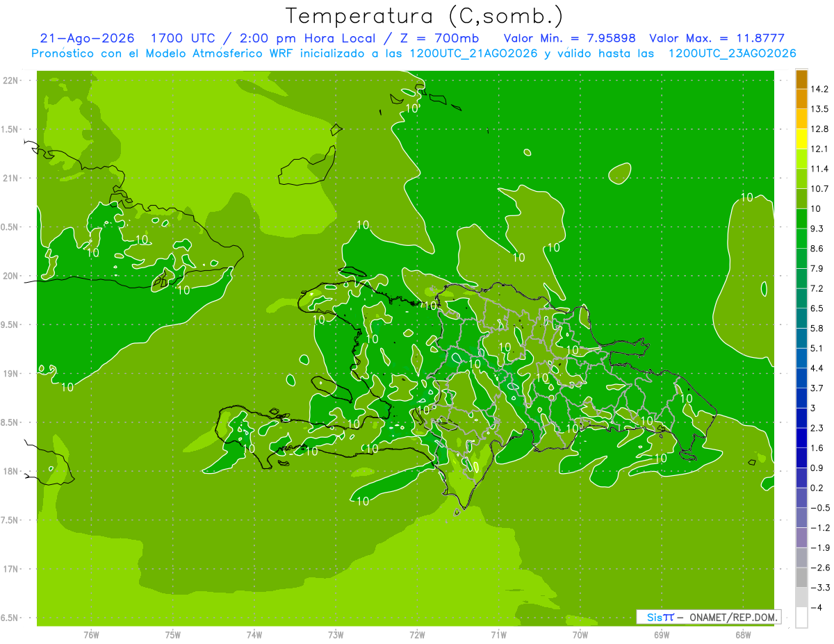Click the '74W' longitude label

coord(254,635)
